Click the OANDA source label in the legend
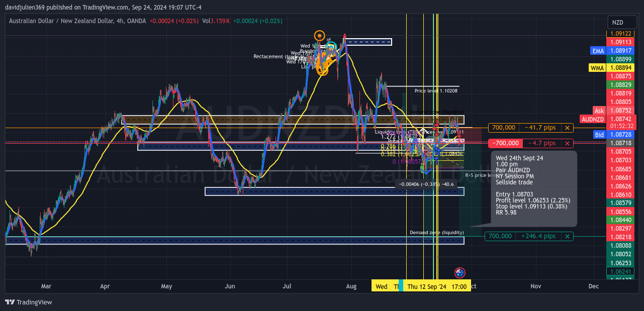The width and height of the screenshot is (644, 311). [x=136, y=21]
